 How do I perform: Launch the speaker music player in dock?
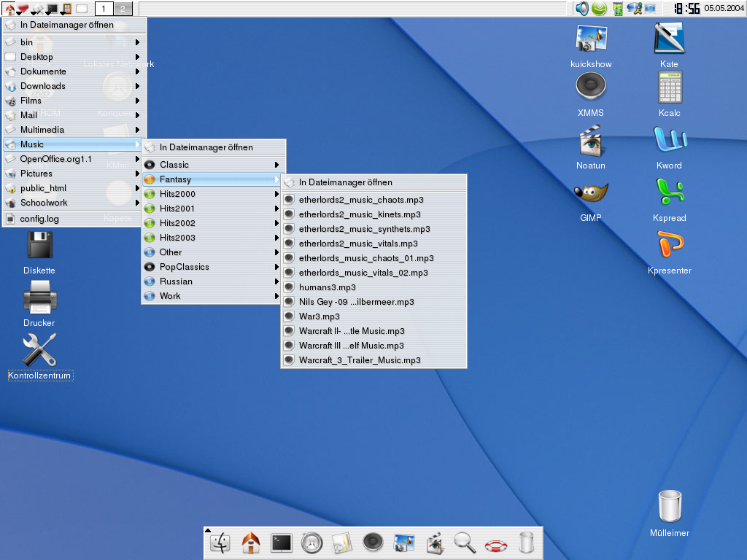pyautogui.click(x=373, y=542)
